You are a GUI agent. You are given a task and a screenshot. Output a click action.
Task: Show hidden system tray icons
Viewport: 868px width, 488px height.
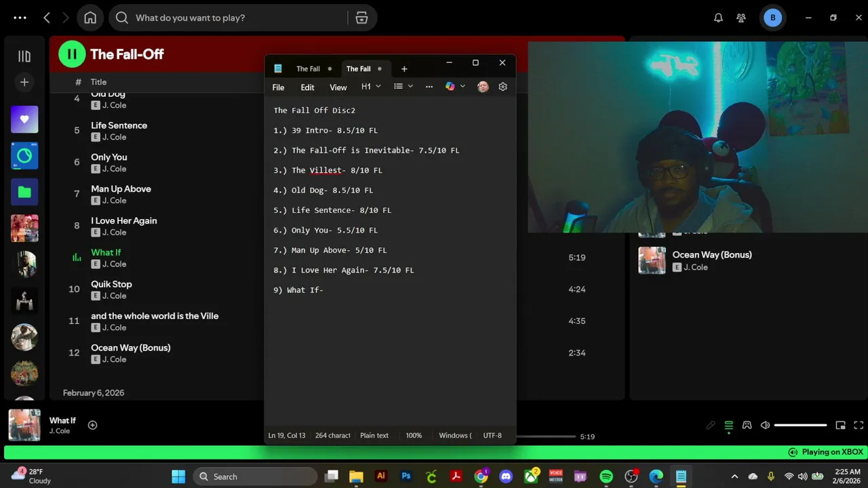tap(734, 476)
